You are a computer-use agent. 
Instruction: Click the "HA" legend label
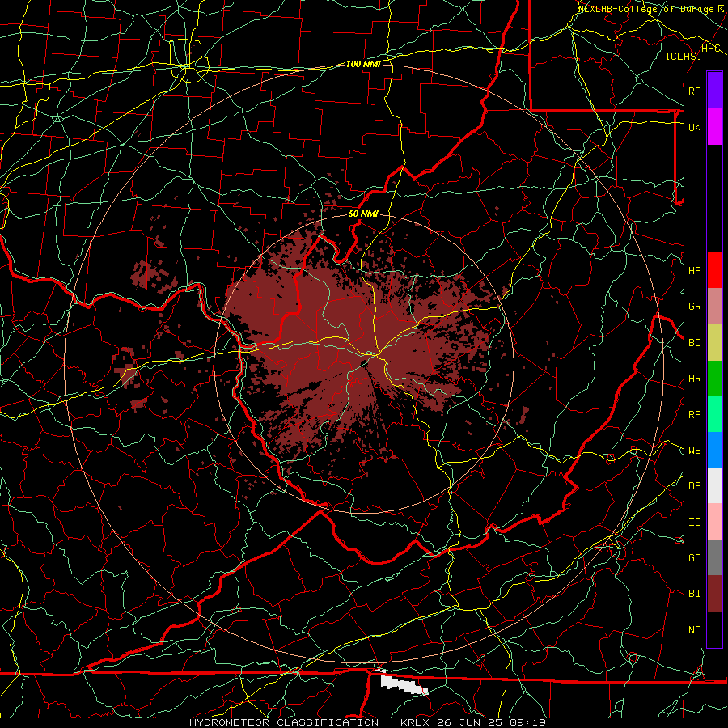[x=694, y=270]
